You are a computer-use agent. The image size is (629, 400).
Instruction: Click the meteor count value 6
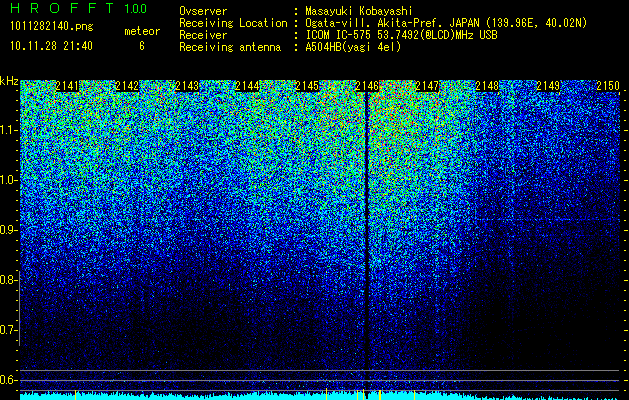point(142,46)
